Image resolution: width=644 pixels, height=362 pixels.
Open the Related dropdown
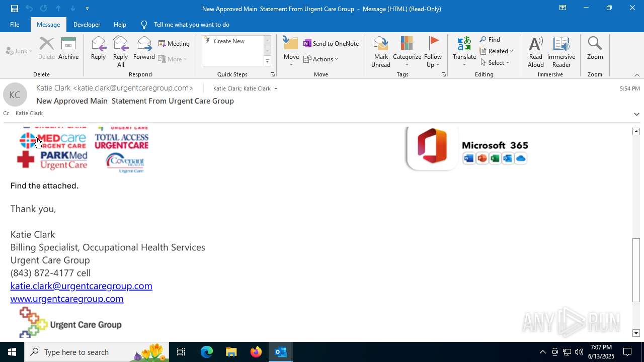click(x=497, y=51)
